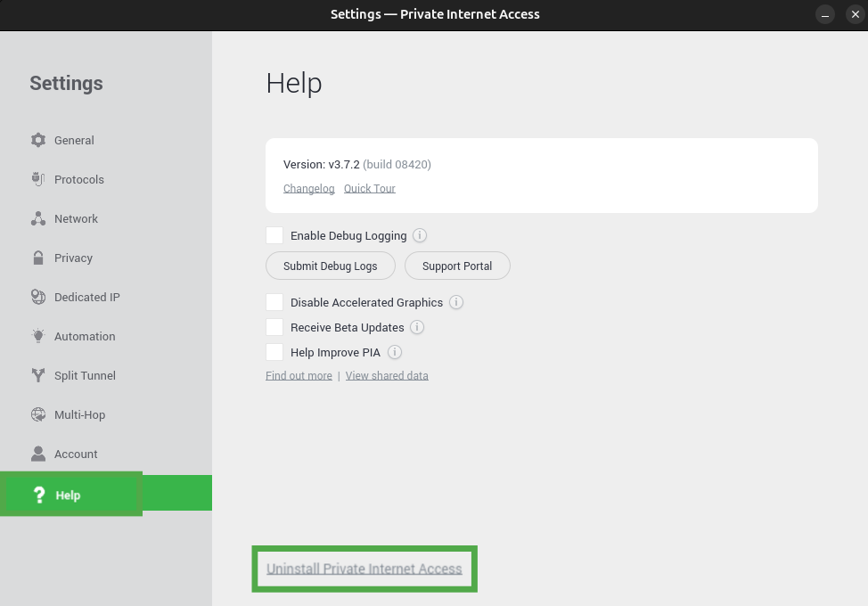Click the Find out more link
868x606 pixels.
click(x=299, y=376)
